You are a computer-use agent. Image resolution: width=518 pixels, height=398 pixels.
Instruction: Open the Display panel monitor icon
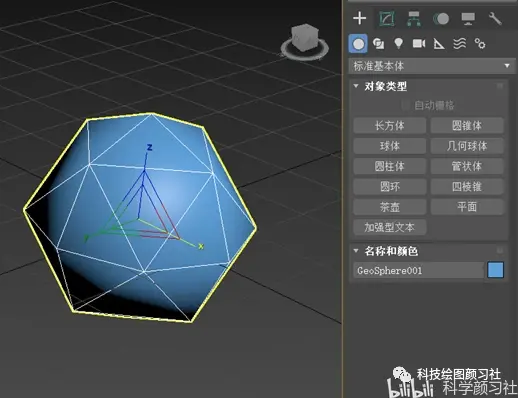(x=468, y=19)
